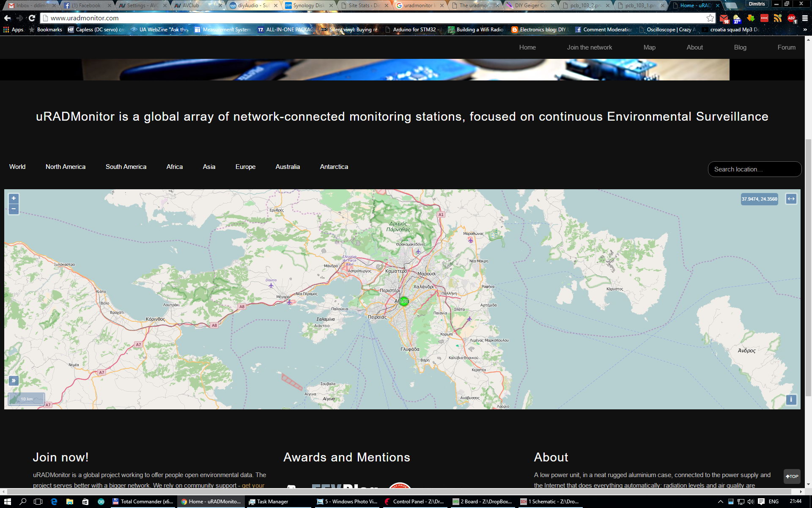Expand map to full width arrow button
The image size is (812, 508).
[x=791, y=199]
